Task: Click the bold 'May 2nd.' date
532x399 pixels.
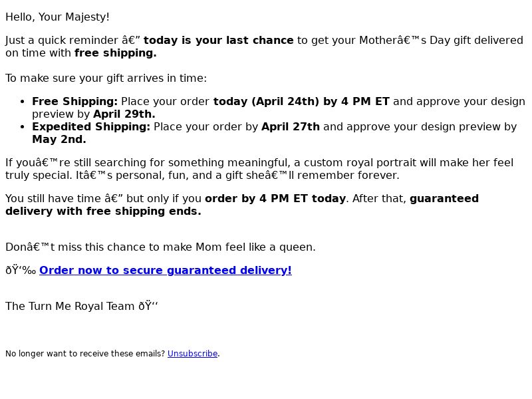Action: tap(59, 140)
